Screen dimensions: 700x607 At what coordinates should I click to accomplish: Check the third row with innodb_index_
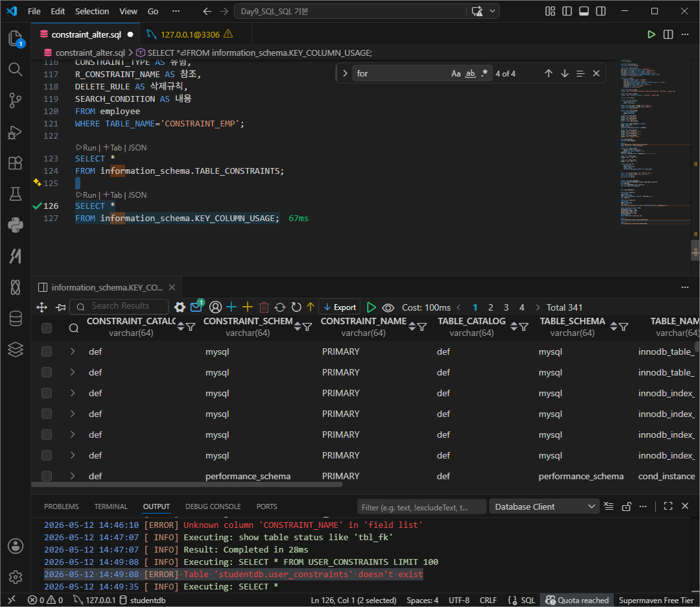tap(47, 393)
